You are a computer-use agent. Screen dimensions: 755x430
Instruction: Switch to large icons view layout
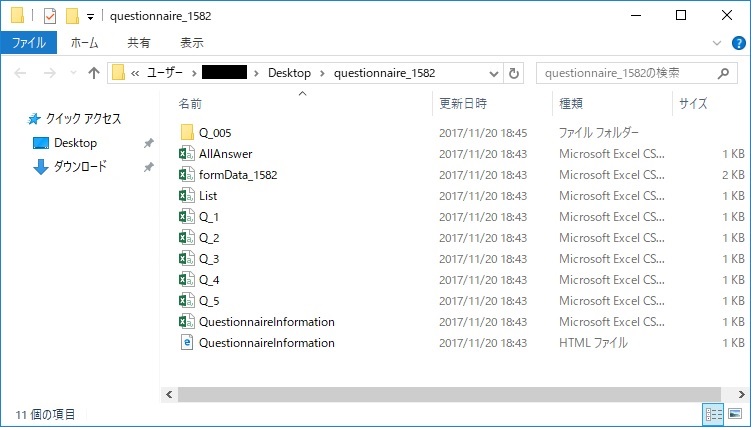click(x=735, y=414)
